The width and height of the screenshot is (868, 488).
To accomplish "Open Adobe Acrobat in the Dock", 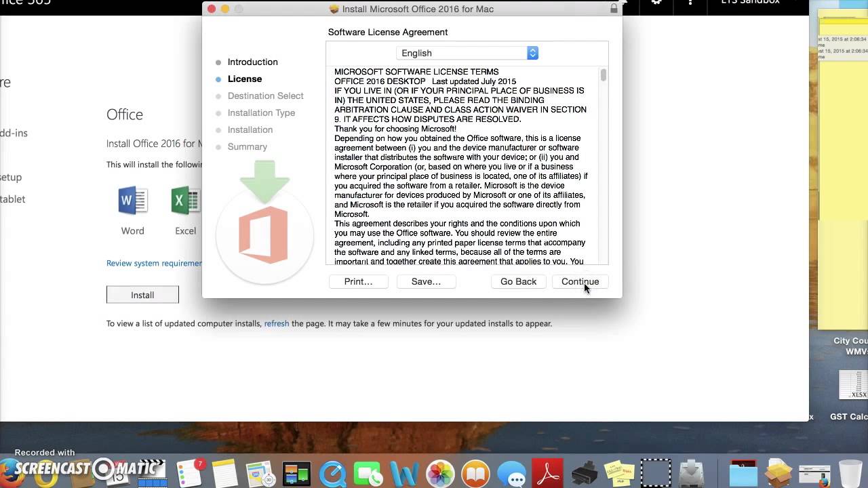I will [x=548, y=474].
